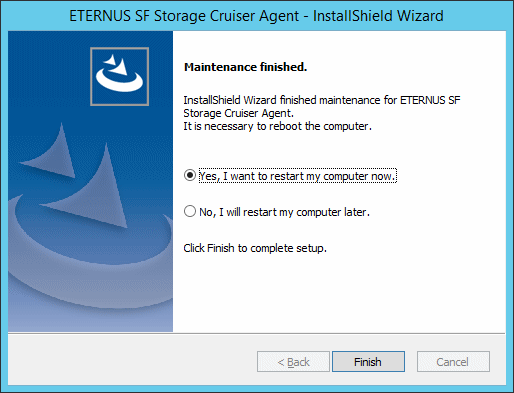Click the ETERNUS logo icon in the banner
This screenshot has width=514, height=393.
(119, 76)
